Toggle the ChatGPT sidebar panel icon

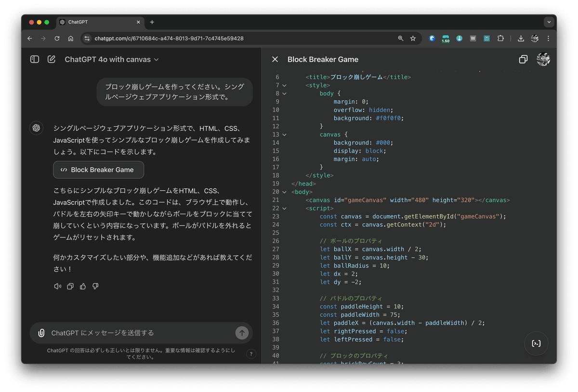35,59
